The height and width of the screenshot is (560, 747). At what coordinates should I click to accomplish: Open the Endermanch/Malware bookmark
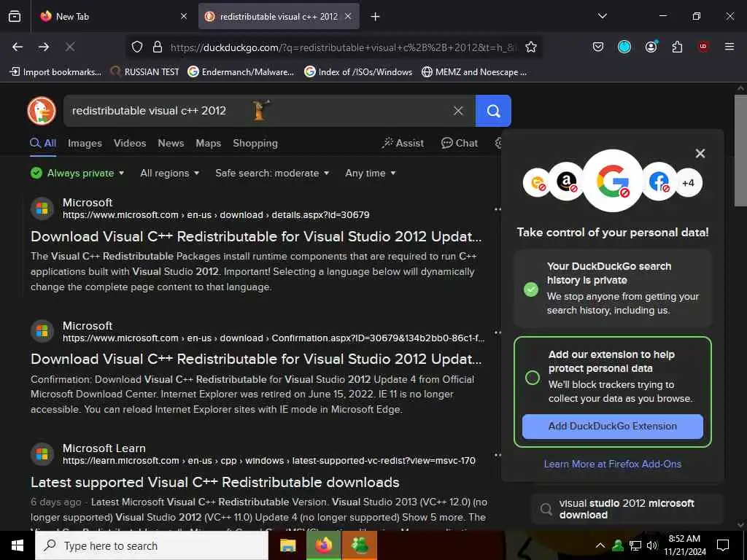click(241, 72)
